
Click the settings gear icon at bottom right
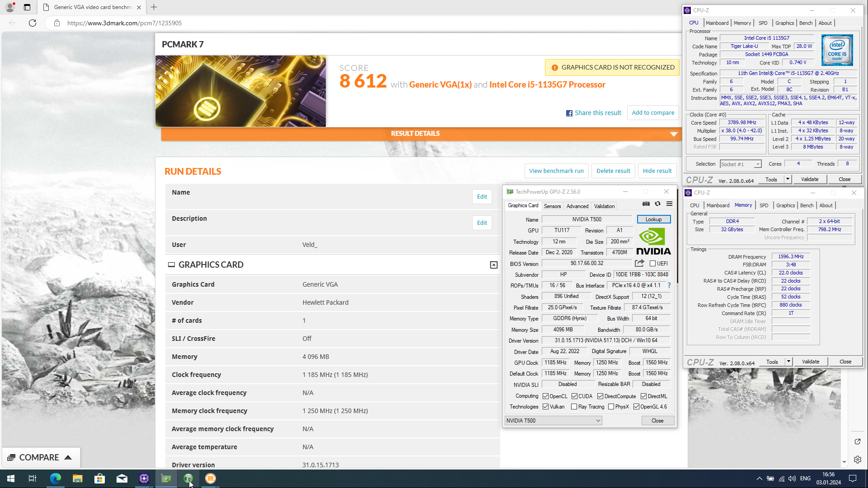(858, 460)
